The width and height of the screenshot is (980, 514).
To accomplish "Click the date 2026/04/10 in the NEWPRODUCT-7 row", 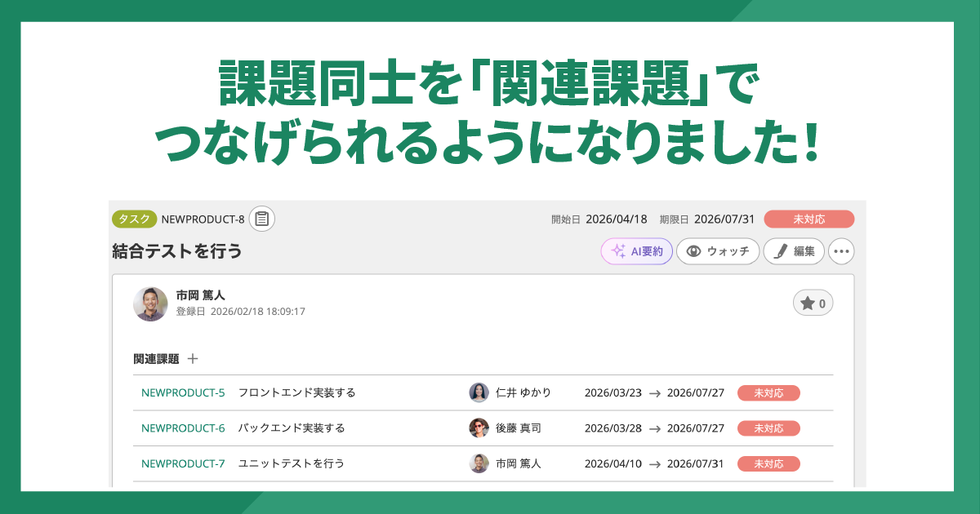I will point(613,463).
